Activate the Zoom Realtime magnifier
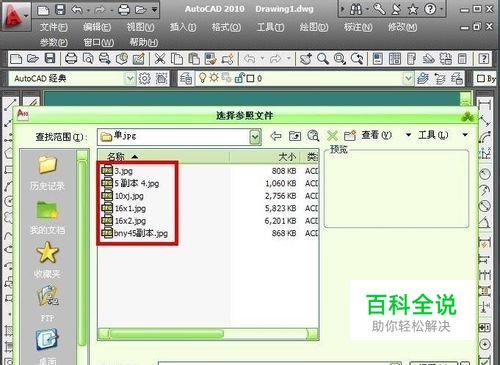This screenshot has height=365, width=500. click(x=322, y=59)
